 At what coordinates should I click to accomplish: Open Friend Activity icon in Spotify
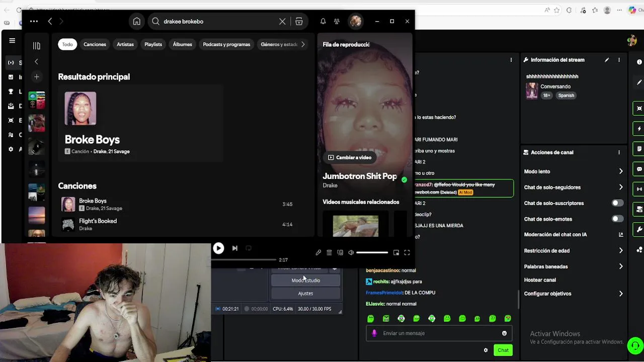(337, 22)
